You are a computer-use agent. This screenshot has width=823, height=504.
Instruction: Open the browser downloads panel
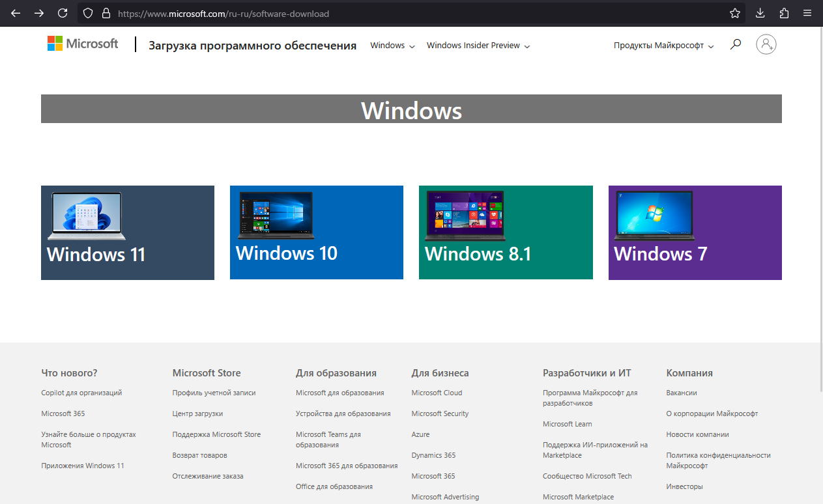click(x=760, y=13)
